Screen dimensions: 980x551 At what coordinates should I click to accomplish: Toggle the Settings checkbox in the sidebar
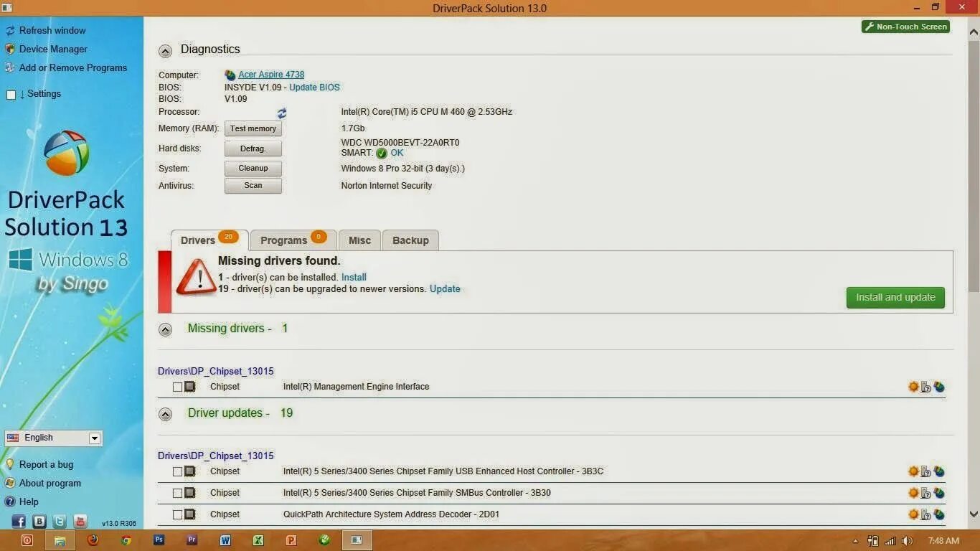11,95
